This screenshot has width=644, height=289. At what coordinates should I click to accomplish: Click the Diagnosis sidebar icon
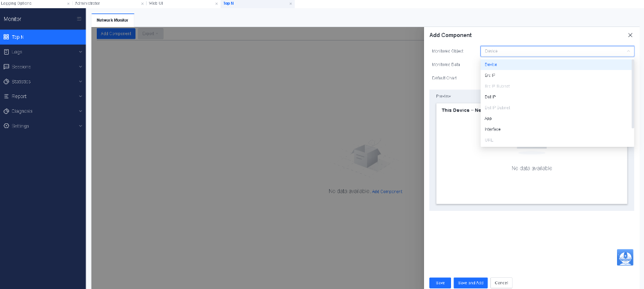click(x=6, y=111)
